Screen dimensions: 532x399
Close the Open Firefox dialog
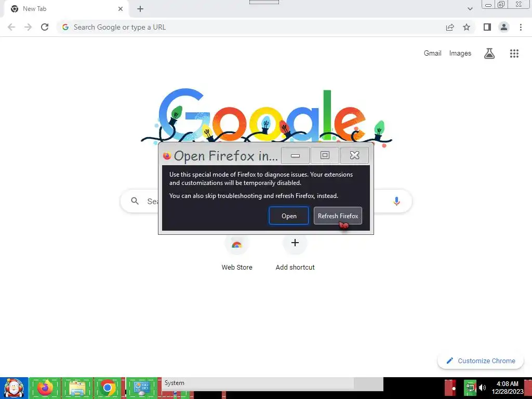tap(354, 155)
